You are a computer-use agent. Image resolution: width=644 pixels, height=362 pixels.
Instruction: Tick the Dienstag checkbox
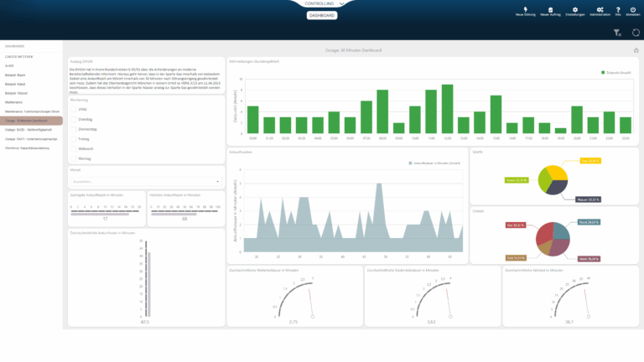point(74,120)
